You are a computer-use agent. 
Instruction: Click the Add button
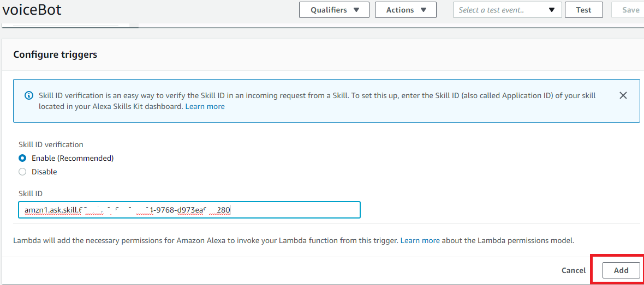coord(621,270)
